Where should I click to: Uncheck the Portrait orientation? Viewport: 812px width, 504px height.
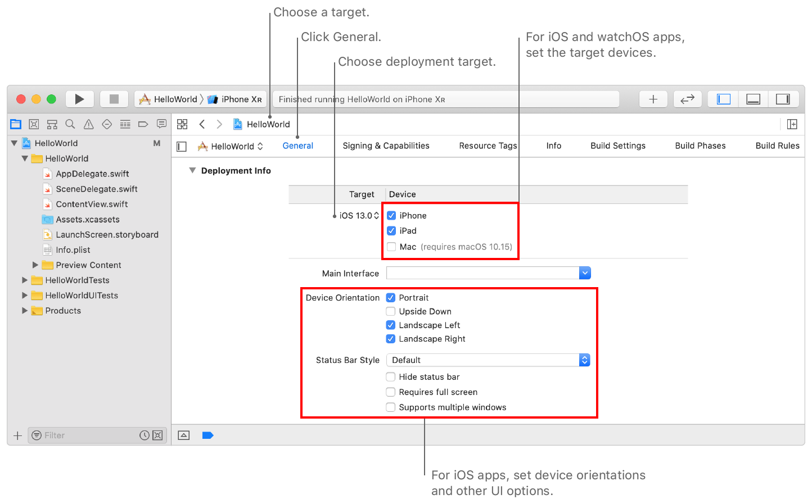[x=391, y=297]
